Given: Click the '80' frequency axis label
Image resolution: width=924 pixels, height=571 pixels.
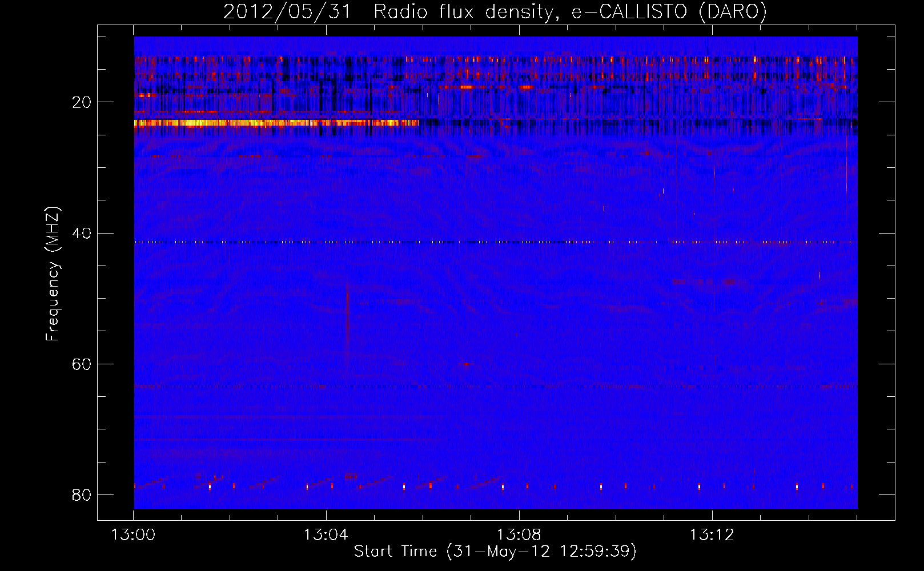Looking at the screenshot, I should [82, 494].
